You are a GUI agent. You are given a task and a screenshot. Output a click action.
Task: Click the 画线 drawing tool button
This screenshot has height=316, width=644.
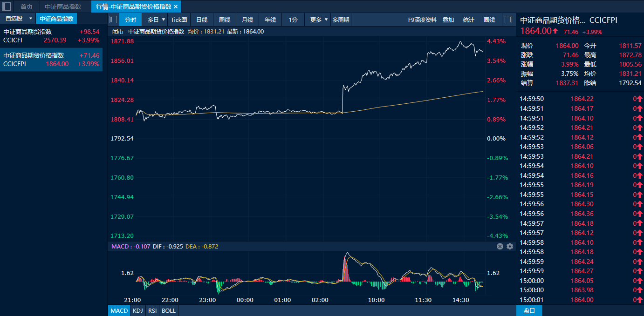pos(489,20)
